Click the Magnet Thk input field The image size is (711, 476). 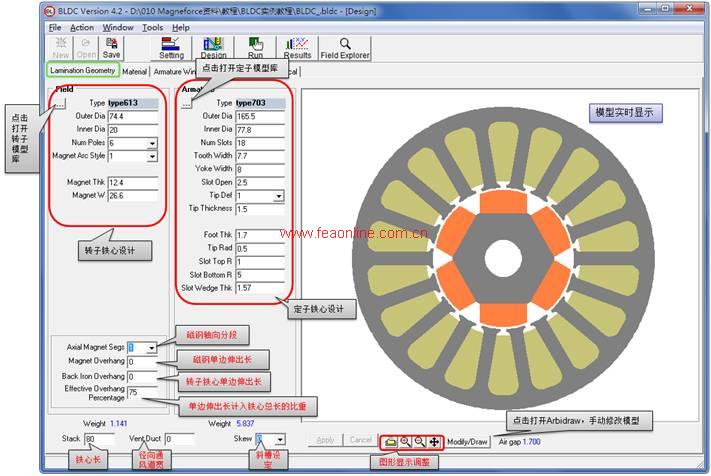132,182
